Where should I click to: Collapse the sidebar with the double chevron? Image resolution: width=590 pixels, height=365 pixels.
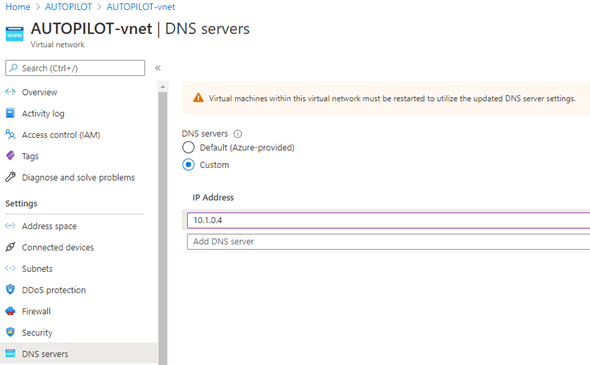(x=158, y=68)
